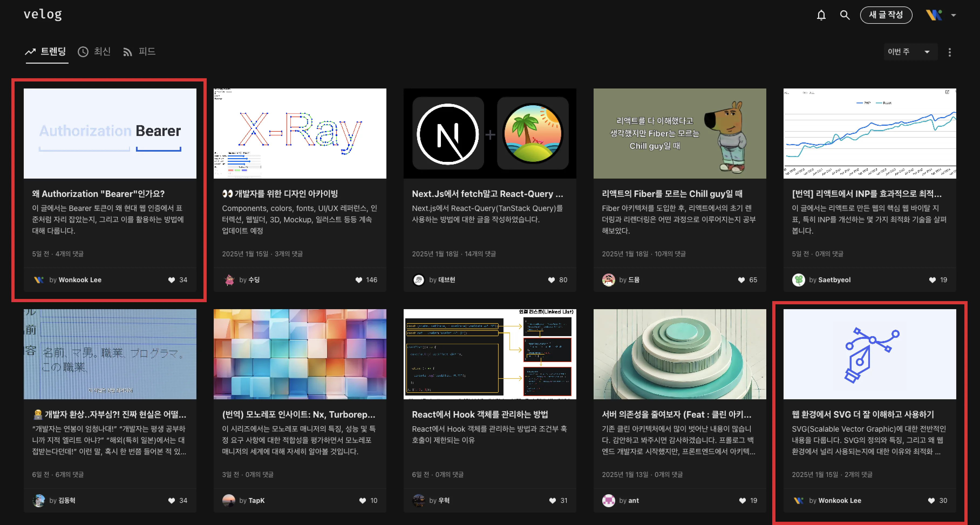Open the profile logo avatar in header
980x525 pixels.
(934, 15)
